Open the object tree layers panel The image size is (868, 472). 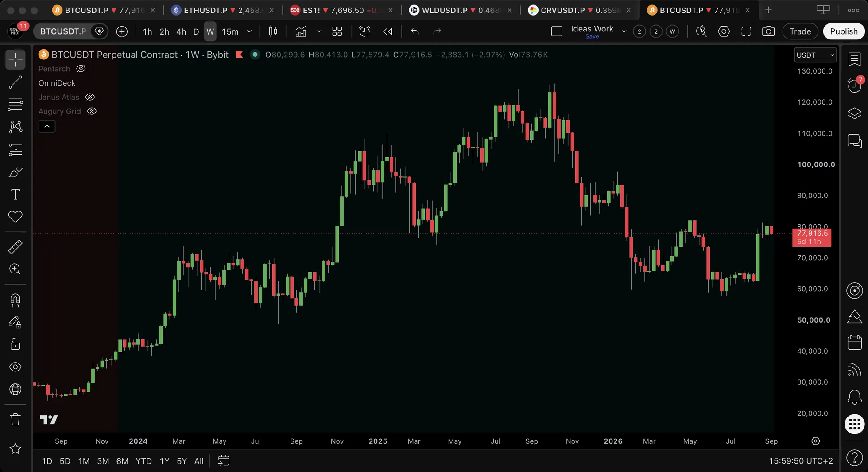click(854, 113)
